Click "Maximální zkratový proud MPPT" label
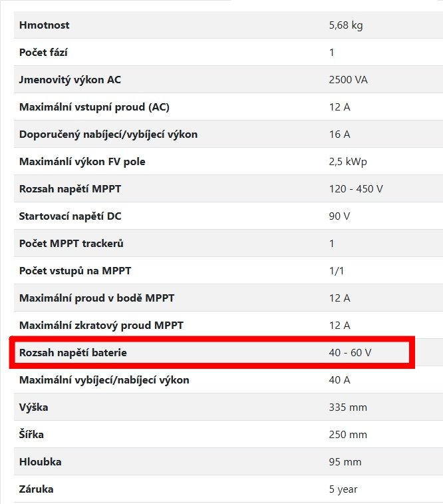Screen dimensions: 443x504 (101, 326)
